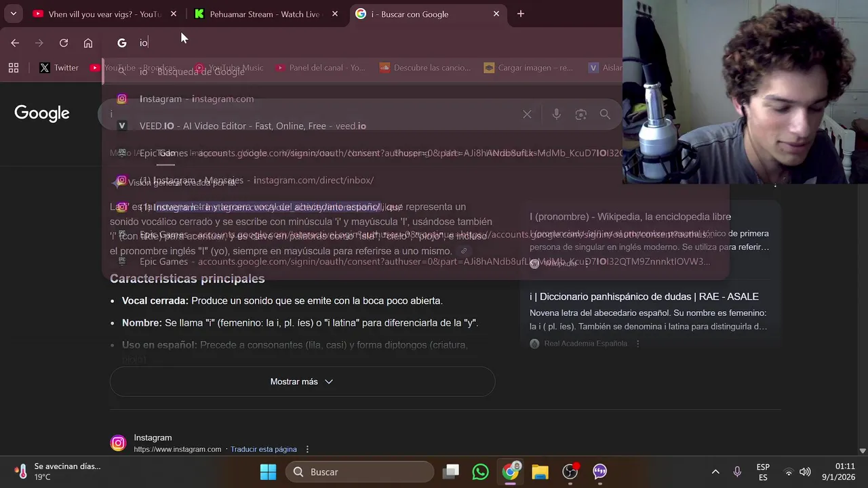Open the Windows Start menu

click(x=269, y=472)
